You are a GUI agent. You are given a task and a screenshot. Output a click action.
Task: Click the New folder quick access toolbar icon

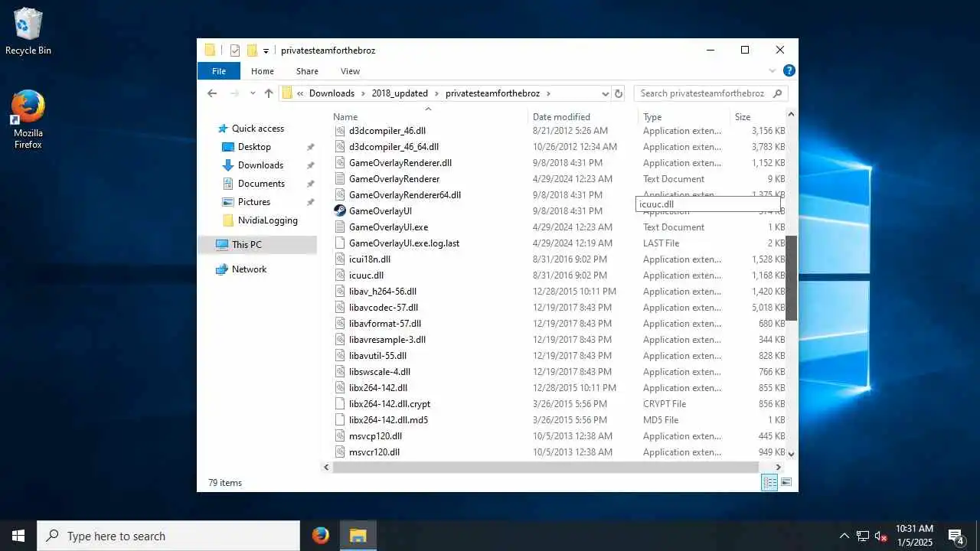point(251,51)
